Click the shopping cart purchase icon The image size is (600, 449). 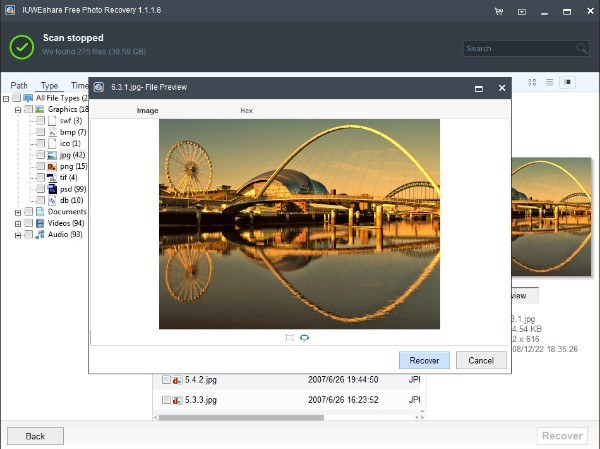pyautogui.click(x=499, y=12)
